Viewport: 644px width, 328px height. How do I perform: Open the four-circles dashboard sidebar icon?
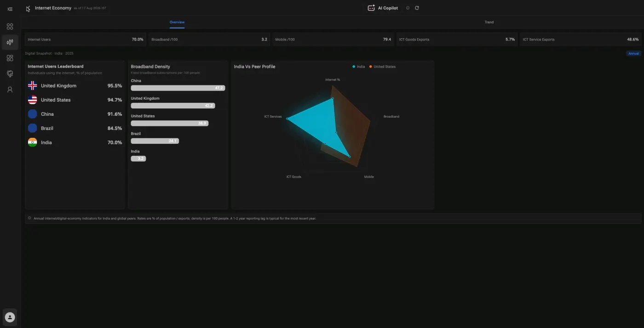coord(10,27)
